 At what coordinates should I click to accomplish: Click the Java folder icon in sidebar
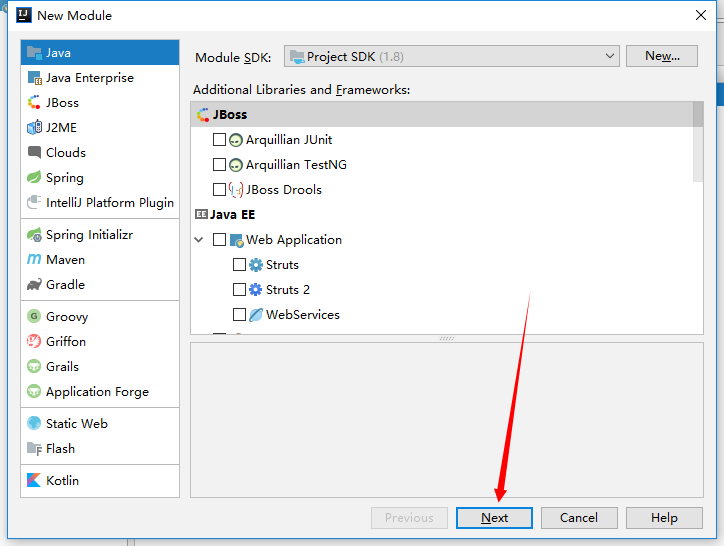click(34, 53)
